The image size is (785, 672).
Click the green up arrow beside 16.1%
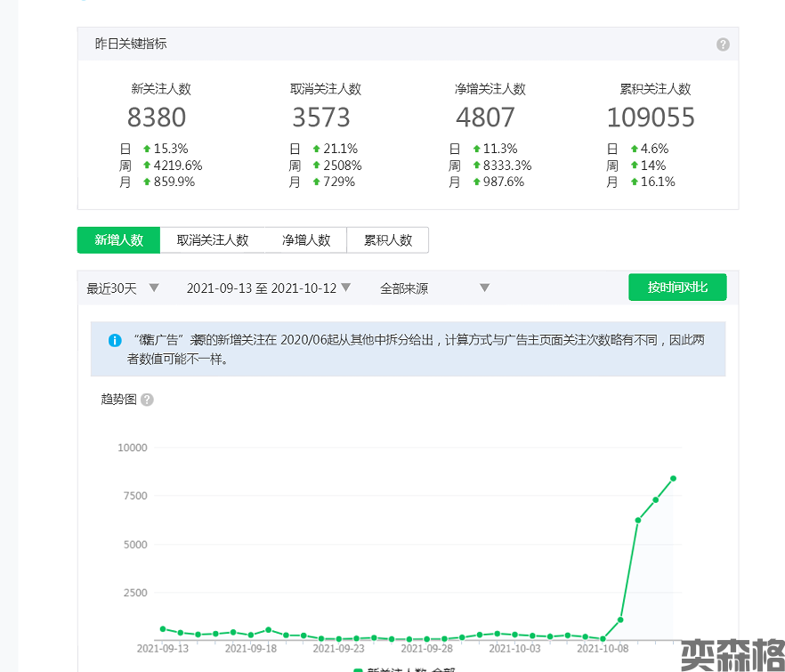click(635, 182)
